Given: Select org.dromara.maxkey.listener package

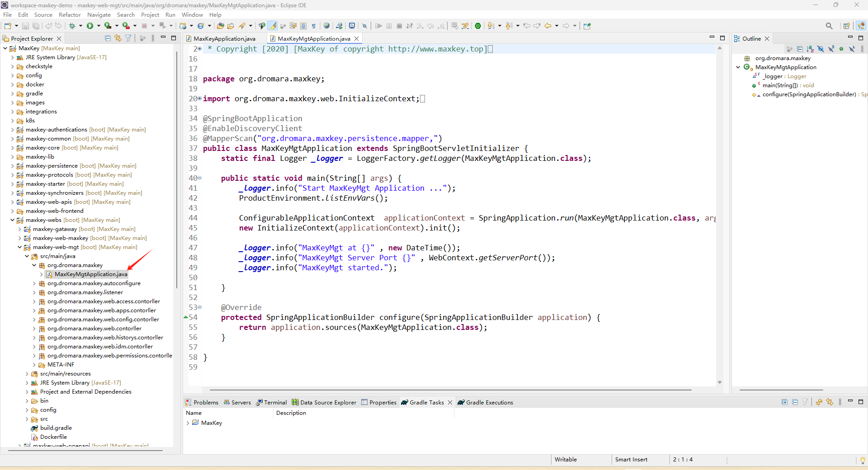Looking at the screenshot, I should 85,292.
